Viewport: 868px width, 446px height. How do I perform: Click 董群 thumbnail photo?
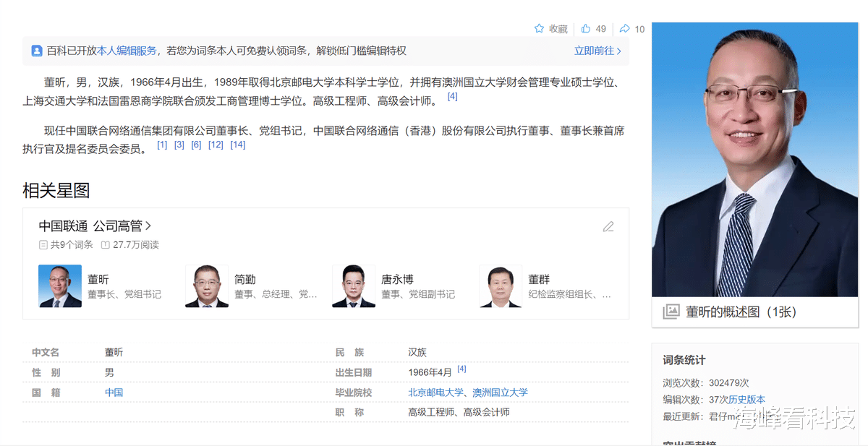pyautogui.click(x=501, y=286)
